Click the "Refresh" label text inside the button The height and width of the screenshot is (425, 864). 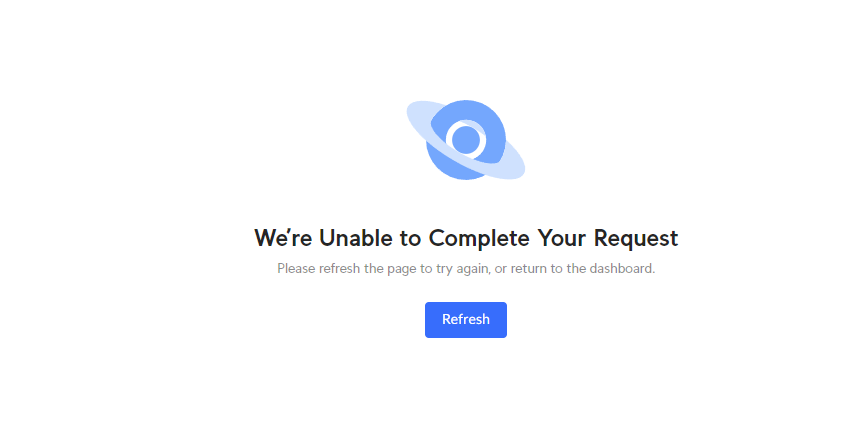(466, 320)
